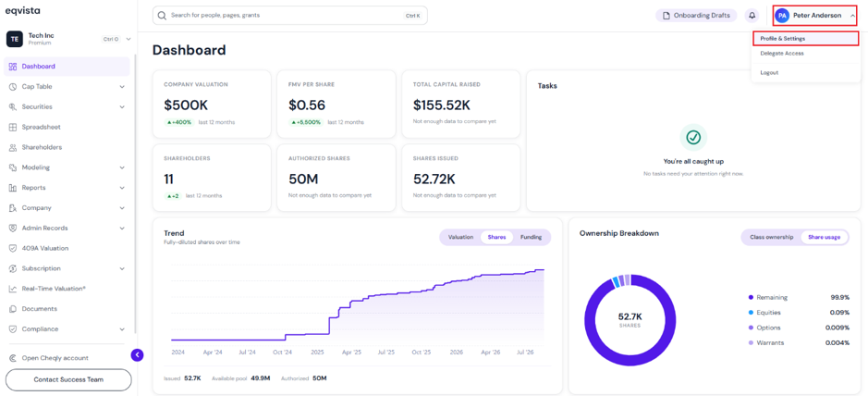Image resolution: width=868 pixels, height=396 pixels.
Task: Expand the Reports submenu chevron
Action: click(122, 188)
